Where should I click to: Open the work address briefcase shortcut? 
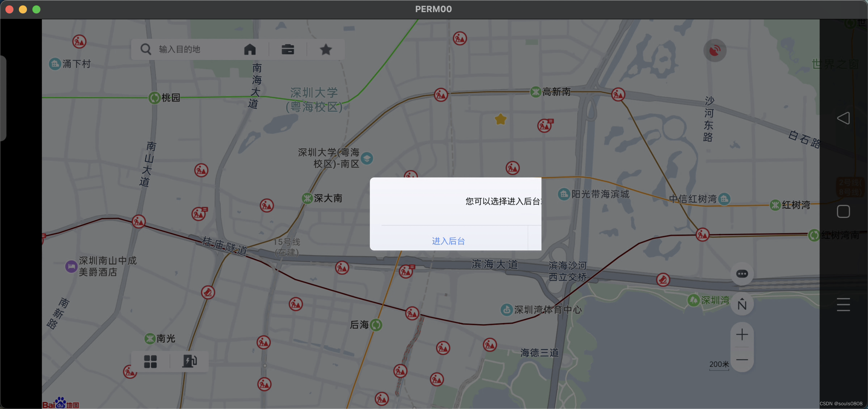click(x=288, y=50)
